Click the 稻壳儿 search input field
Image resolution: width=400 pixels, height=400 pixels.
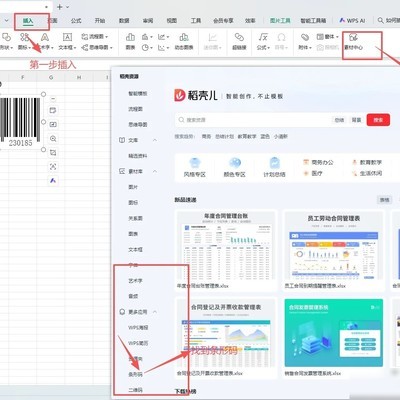(x=253, y=120)
